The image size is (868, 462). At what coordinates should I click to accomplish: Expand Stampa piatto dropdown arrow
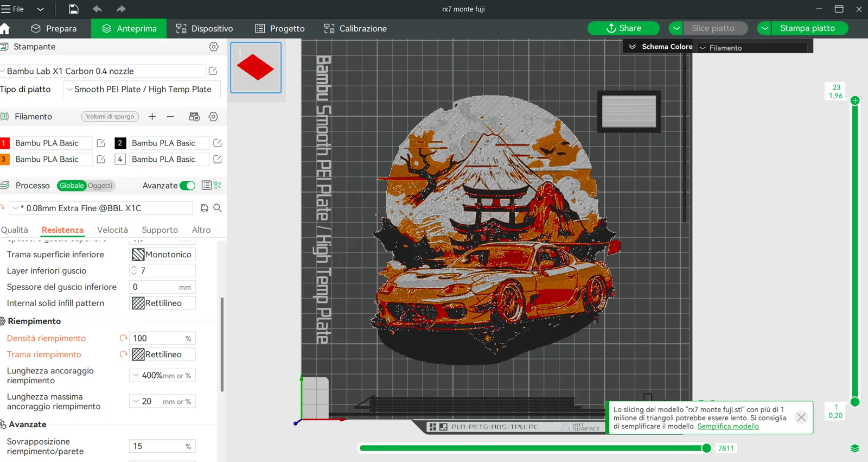764,28
